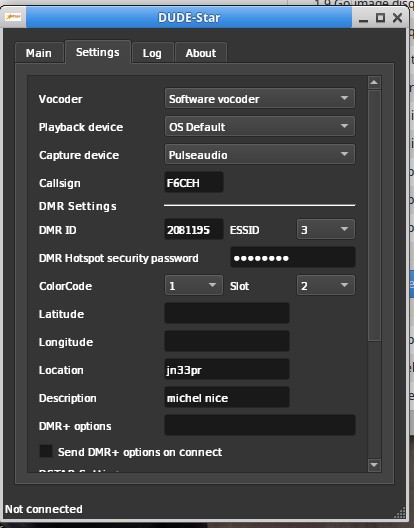Click the window resize grip icon
Image resolution: width=414 pixels, height=528 pixels.
[x=401, y=513]
